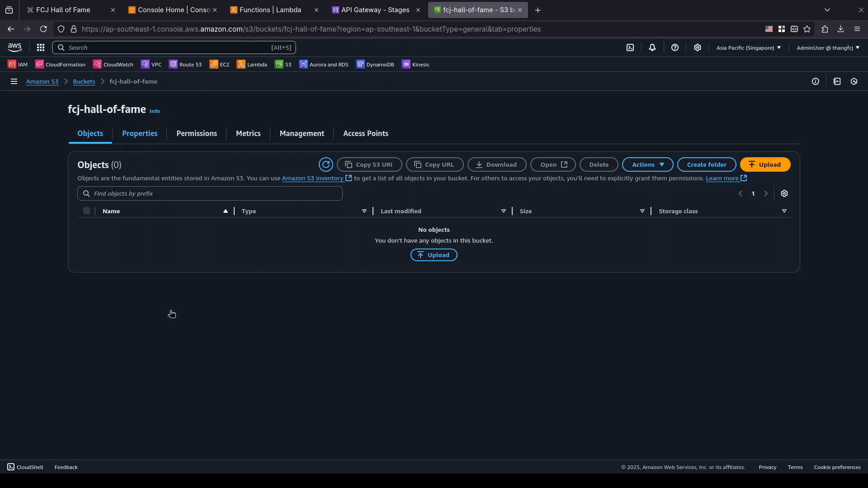
Task: Go to Amazon S3 breadcrumb
Action: tap(42, 81)
